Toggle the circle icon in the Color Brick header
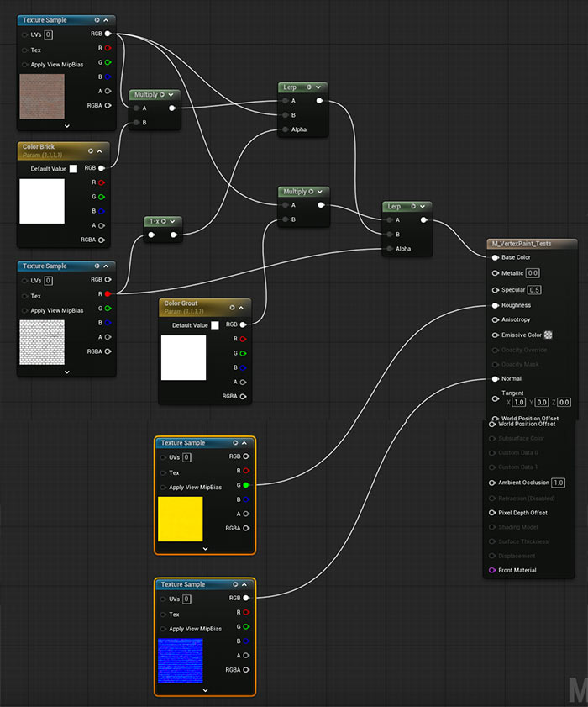 [90, 151]
